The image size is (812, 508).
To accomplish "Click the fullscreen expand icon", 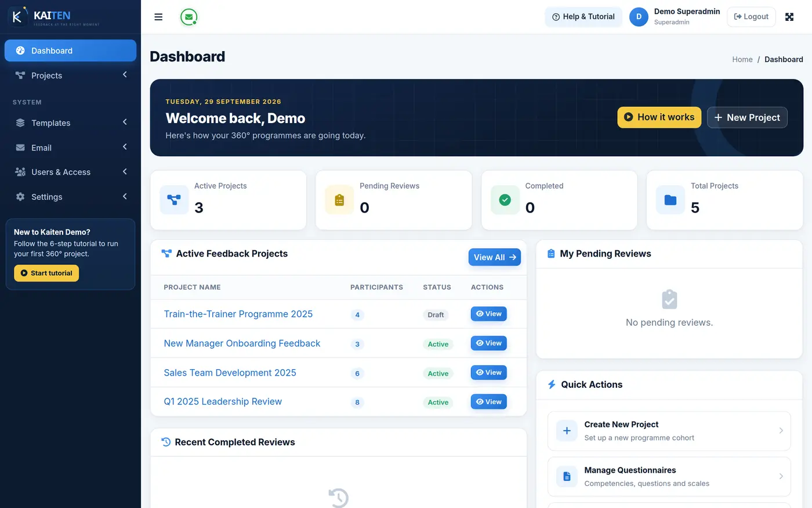I will 789,17.
